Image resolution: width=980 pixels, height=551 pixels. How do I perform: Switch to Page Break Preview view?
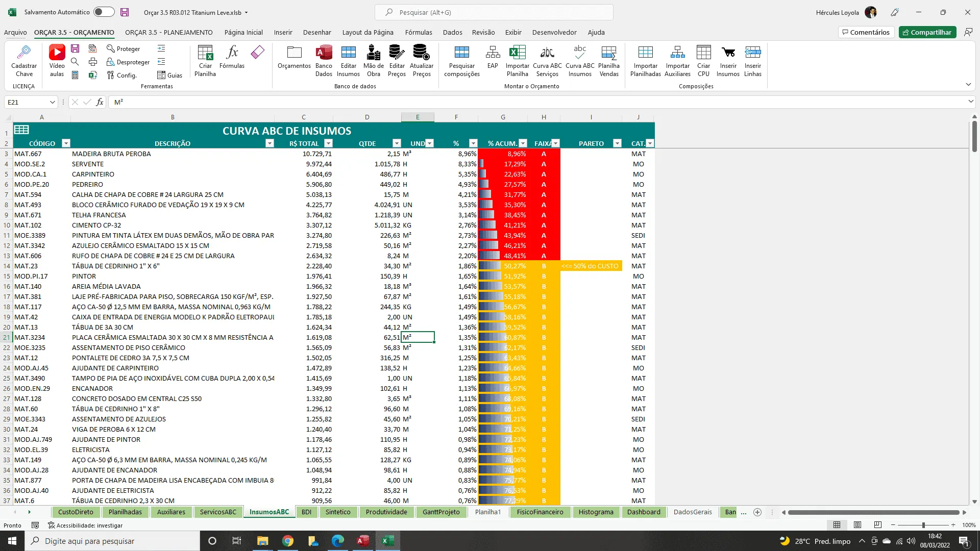coord(878,525)
